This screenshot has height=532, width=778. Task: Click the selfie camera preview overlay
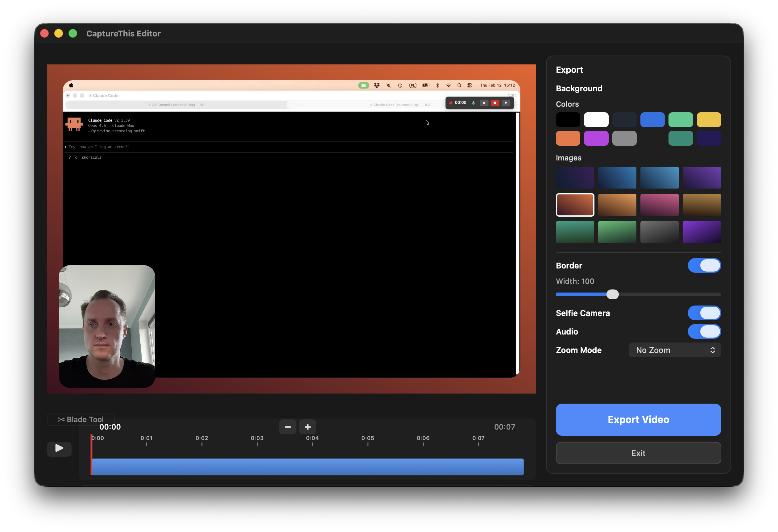coord(107,326)
